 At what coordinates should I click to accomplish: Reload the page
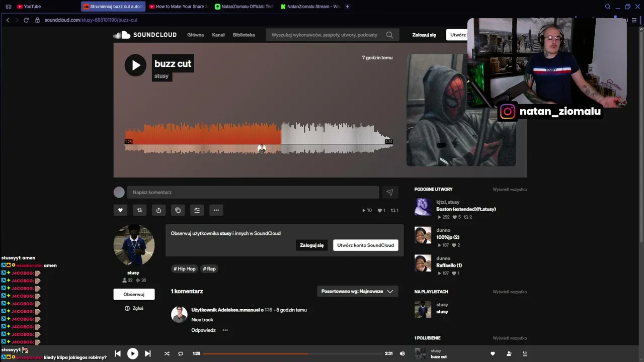(26, 20)
